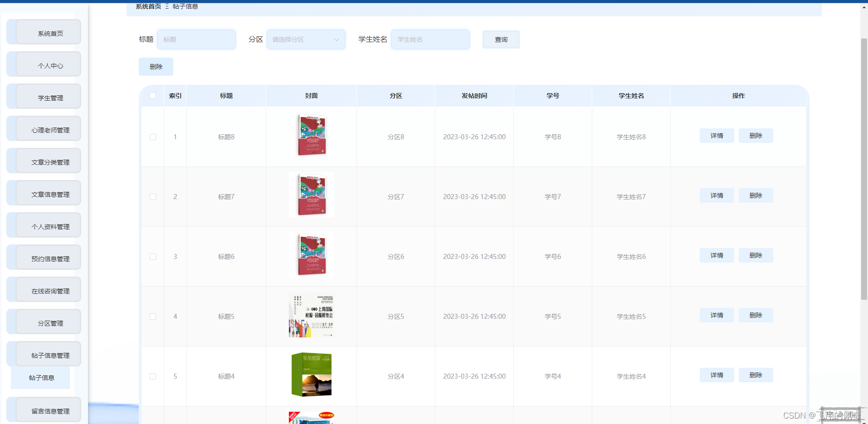
Task: Open the 分区 selection dropdown
Action: tap(306, 39)
